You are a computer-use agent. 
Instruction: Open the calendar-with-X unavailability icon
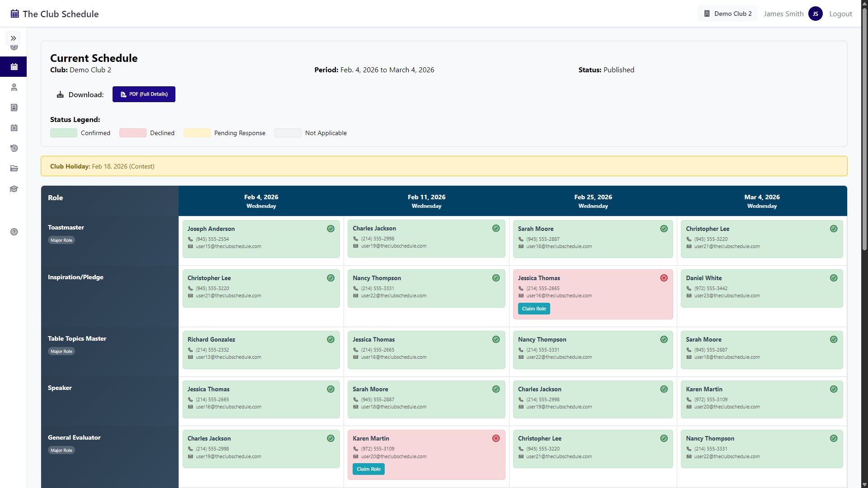click(14, 128)
